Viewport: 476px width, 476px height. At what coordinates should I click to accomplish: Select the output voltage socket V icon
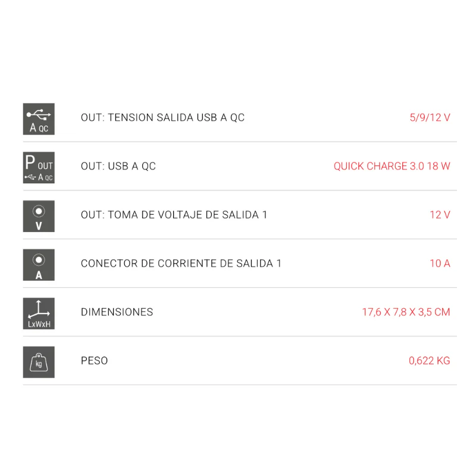click(39, 216)
